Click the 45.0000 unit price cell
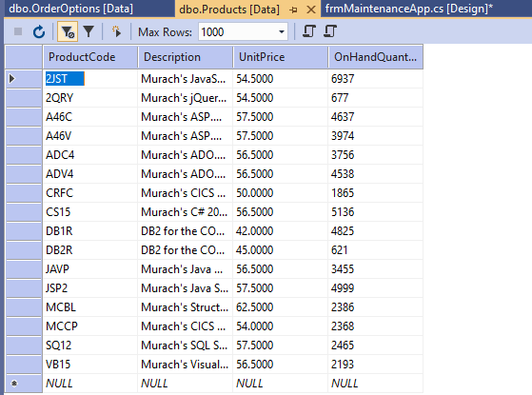Image resolution: width=532 pixels, height=395 pixels. coord(281,250)
